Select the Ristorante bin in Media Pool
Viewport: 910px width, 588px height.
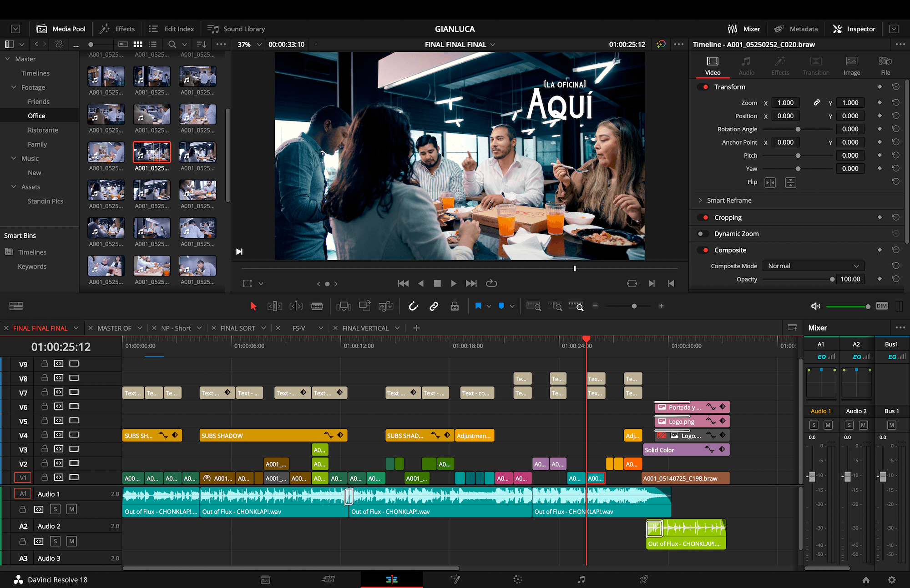click(x=43, y=130)
